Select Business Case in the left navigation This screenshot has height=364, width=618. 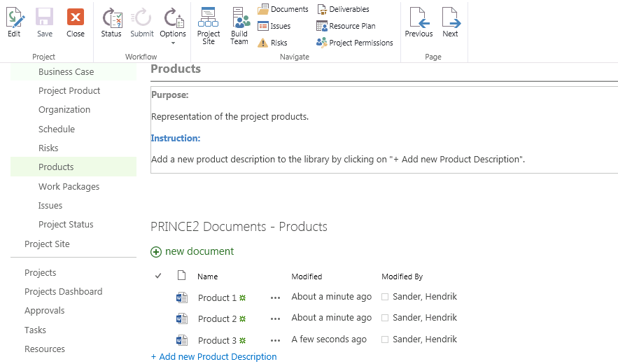click(x=66, y=72)
